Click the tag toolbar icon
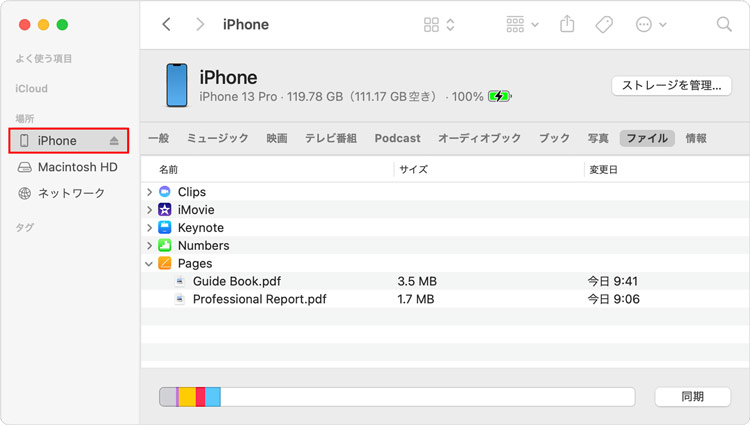Image resolution: width=750 pixels, height=425 pixels. (604, 24)
